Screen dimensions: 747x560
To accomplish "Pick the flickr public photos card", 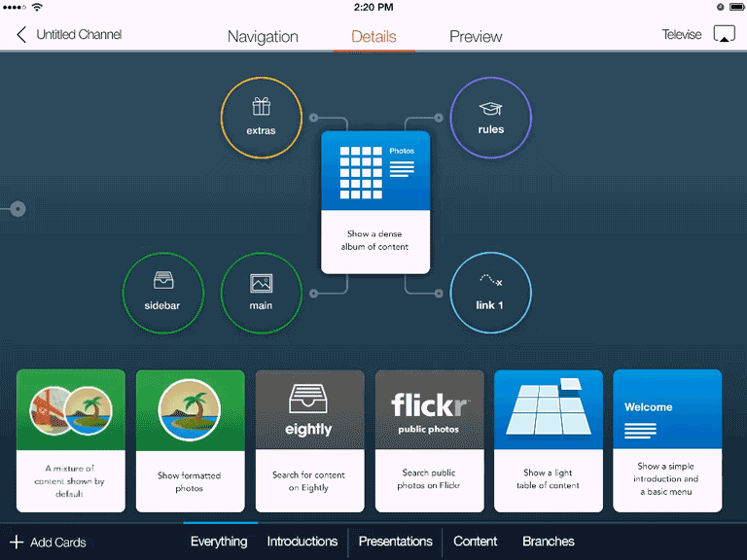I will [x=429, y=441].
